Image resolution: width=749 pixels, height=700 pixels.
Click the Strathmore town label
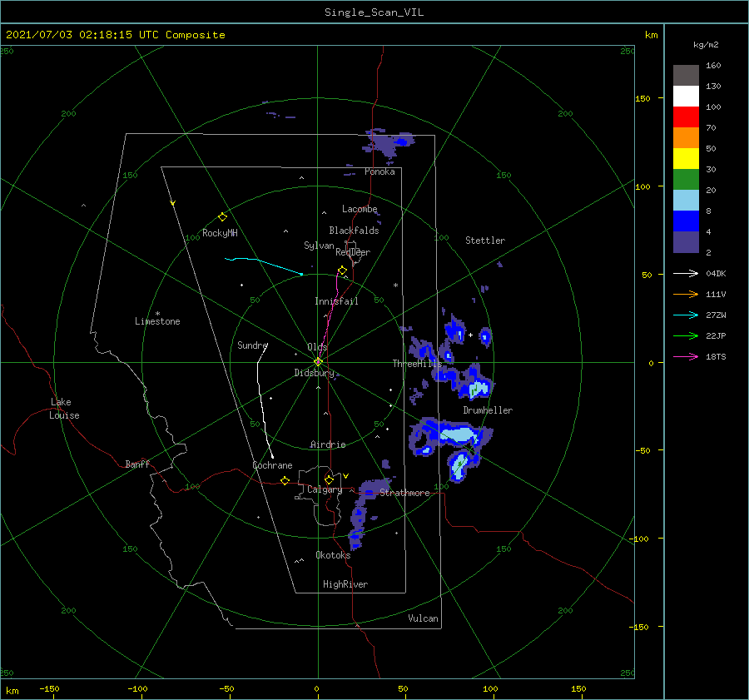tap(404, 493)
